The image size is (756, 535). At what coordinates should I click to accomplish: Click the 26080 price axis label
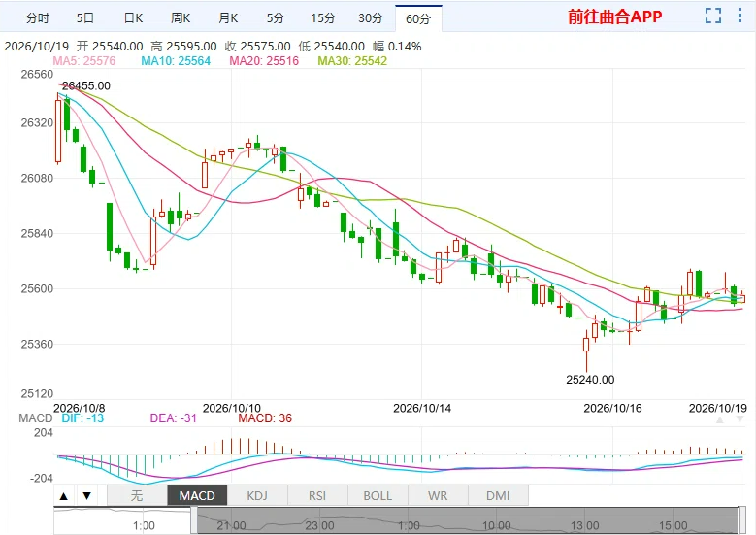pos(37,178)
